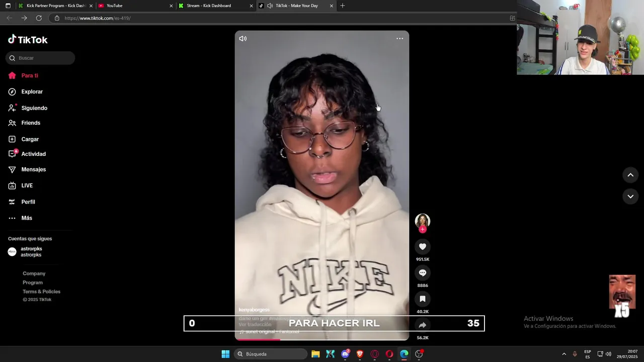Screen dimensions: 644x362
Task: Go forward in the browser
Action: pyautogui.click(x=24, y=18)
